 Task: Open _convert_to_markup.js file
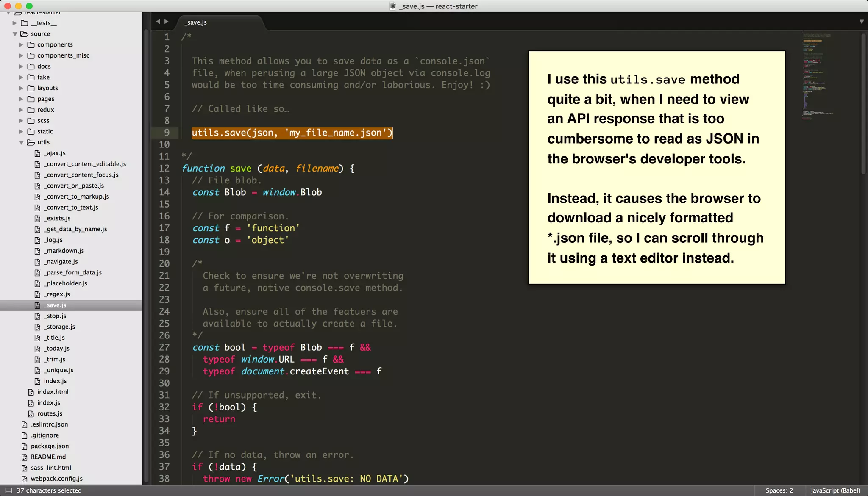click(76, 197)
